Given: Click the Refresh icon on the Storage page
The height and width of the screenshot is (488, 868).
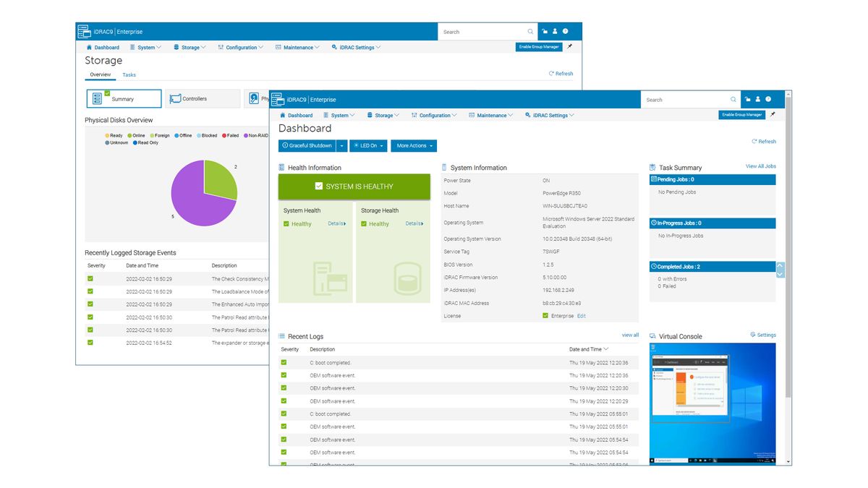Looking at the screenshot, I should (551, 74).
